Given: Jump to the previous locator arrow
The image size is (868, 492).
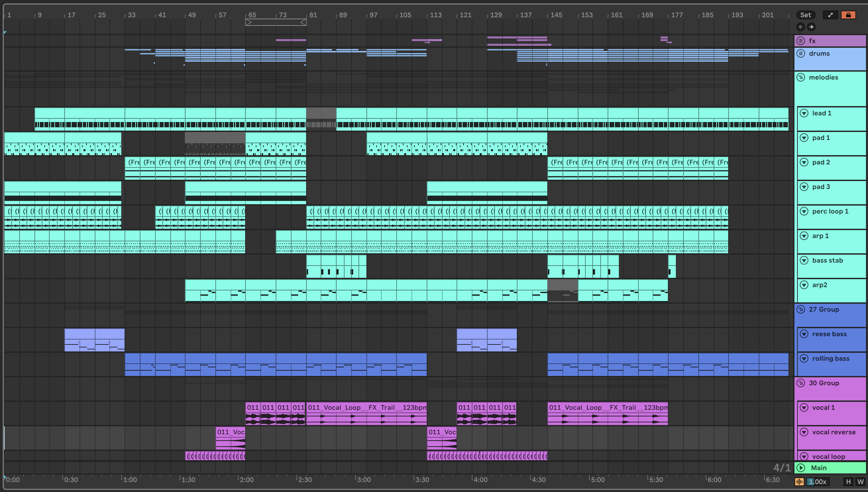Looking at the screenshot, I should (800, 27).
